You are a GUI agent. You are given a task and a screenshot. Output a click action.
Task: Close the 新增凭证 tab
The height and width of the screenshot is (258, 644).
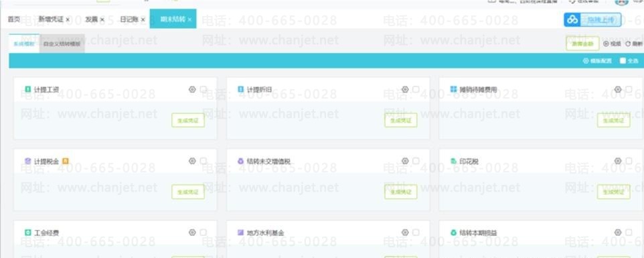[x=68, y=19]
